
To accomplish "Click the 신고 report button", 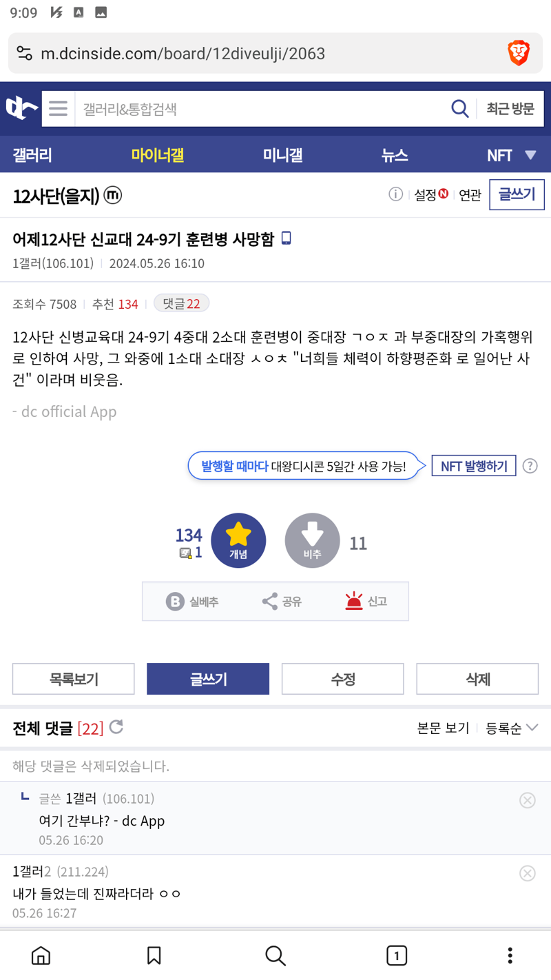I will [x=366, y=602].
